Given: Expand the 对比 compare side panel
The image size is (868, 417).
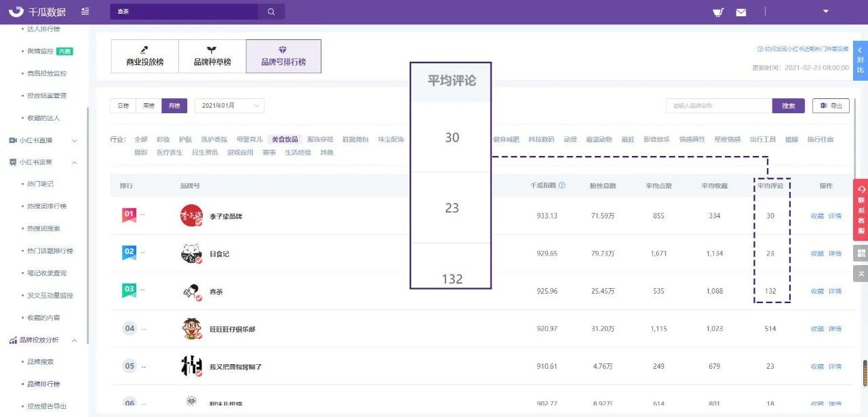Looking at the screenshot, I should pos(861,61).
